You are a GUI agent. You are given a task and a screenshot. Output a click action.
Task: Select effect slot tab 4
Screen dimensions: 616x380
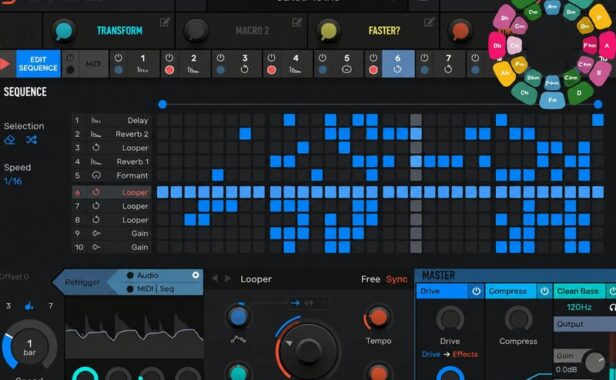coord(296,64)
